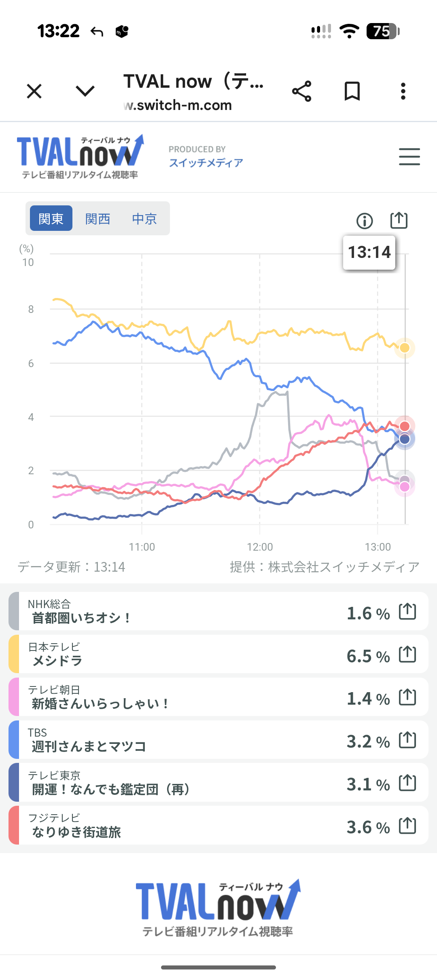437x980 pixels.
Task: Tap the chart export icon above the graph
Action: pyautogui.click(x=399, y=221)
